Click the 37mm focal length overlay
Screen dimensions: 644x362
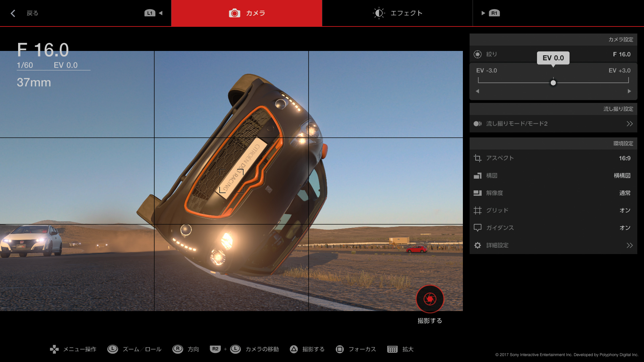[x=34, y=82]
